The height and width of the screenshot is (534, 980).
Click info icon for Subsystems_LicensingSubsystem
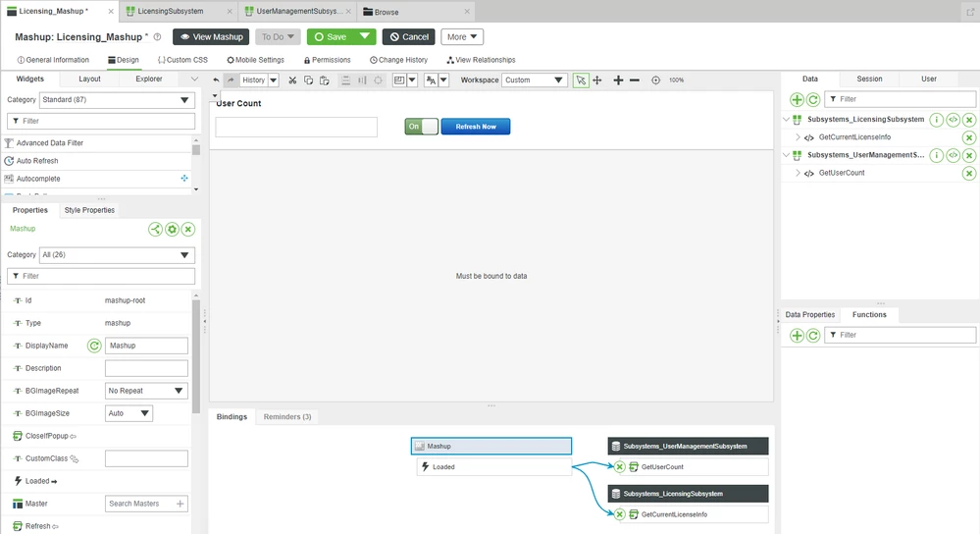click(936, 120)
